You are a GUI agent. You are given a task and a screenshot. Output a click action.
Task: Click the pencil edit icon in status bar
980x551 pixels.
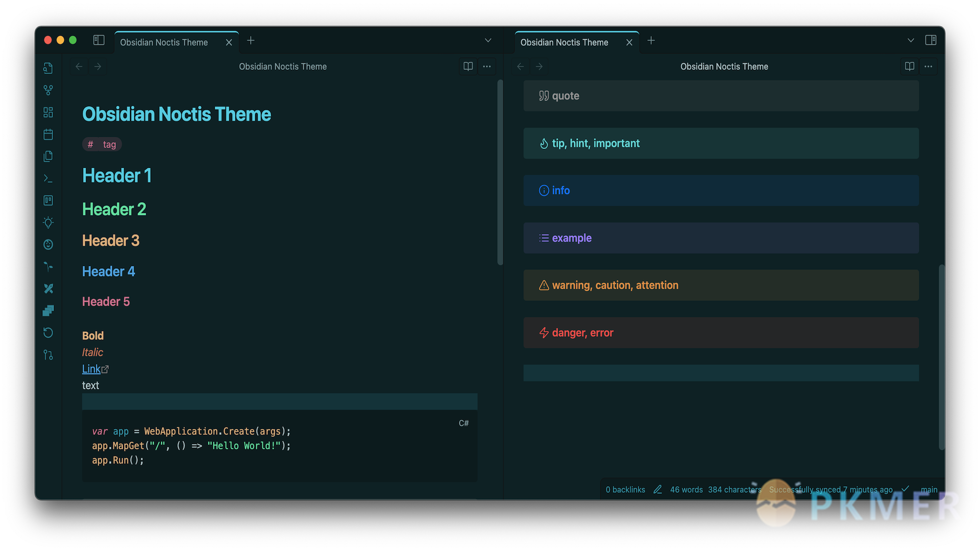point(657,489)
